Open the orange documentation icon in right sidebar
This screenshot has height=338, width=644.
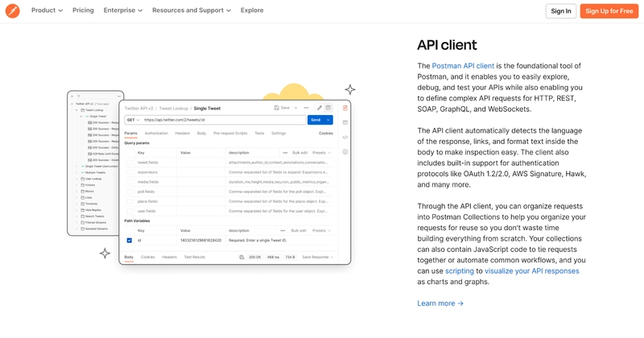click(345, 108)
